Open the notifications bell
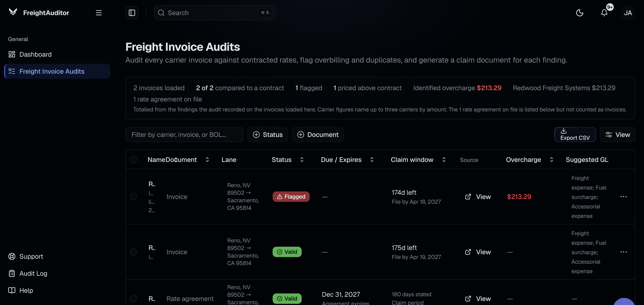Image resolution: width=644 pixels, height=305 pixels. (604, 13)
